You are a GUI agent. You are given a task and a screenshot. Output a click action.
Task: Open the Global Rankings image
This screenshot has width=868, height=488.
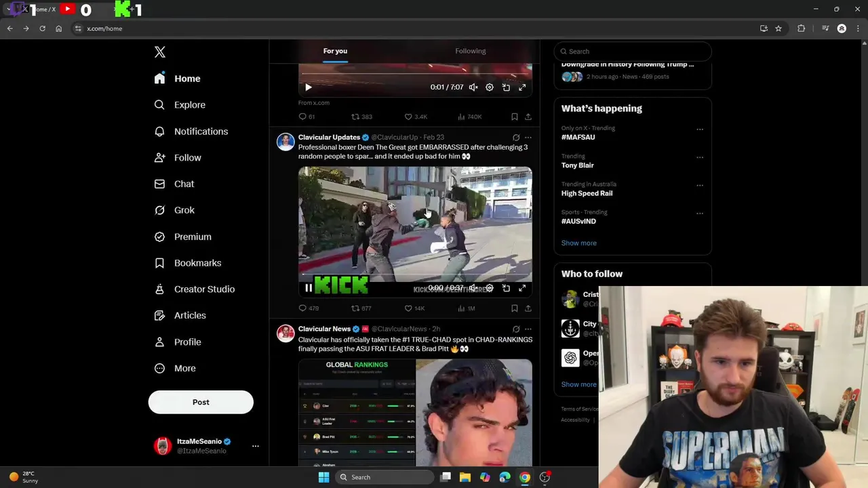click(x=357, y=413)
